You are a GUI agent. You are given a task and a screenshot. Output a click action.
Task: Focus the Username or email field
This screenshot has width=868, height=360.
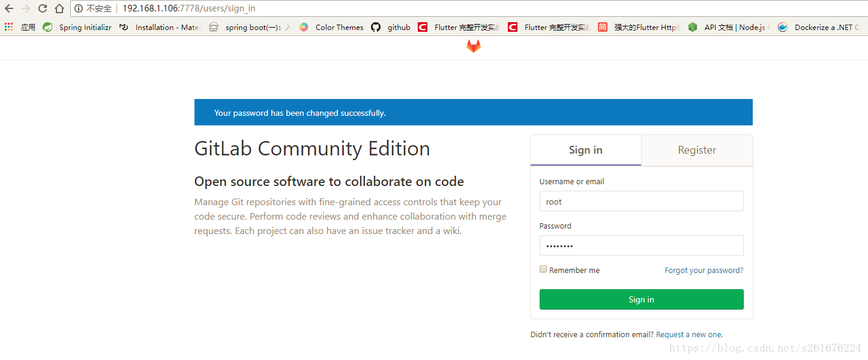[642, 201]
